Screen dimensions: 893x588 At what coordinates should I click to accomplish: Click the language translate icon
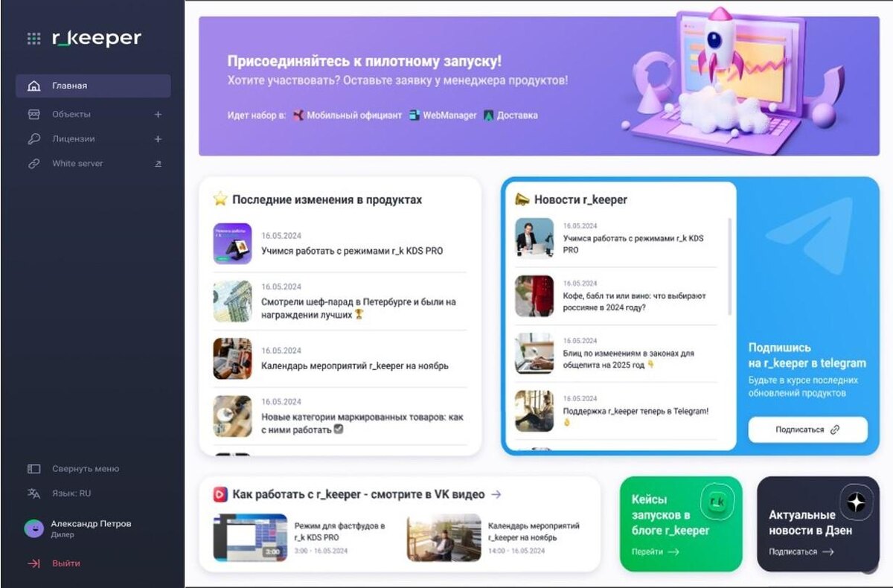coord(33,493)
